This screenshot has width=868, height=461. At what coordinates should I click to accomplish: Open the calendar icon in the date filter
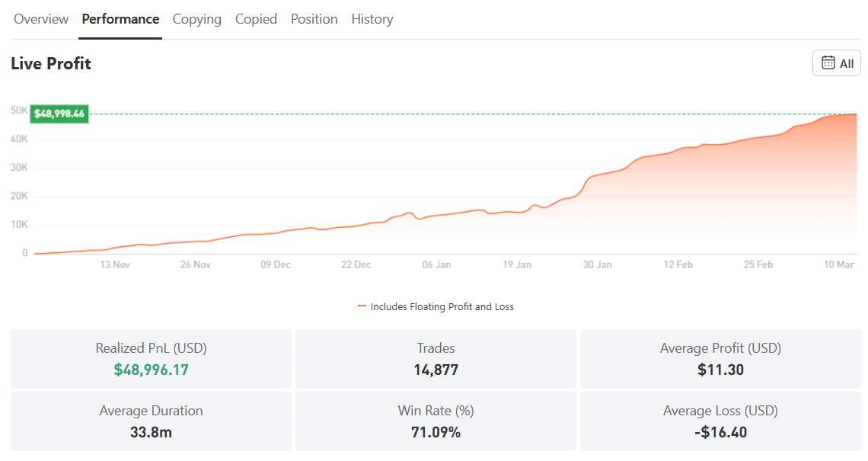[829, 63]
